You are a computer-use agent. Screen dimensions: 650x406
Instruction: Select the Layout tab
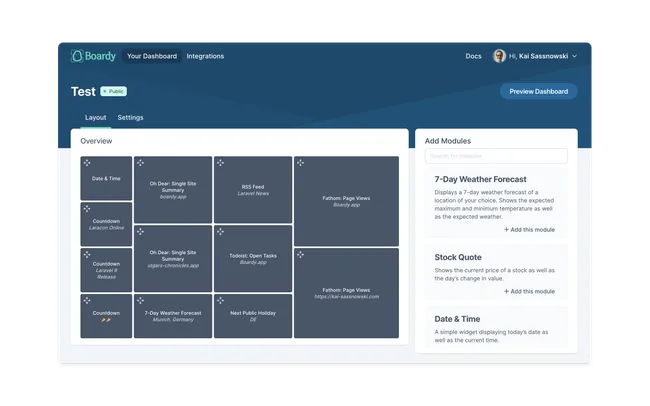(95, 117)
